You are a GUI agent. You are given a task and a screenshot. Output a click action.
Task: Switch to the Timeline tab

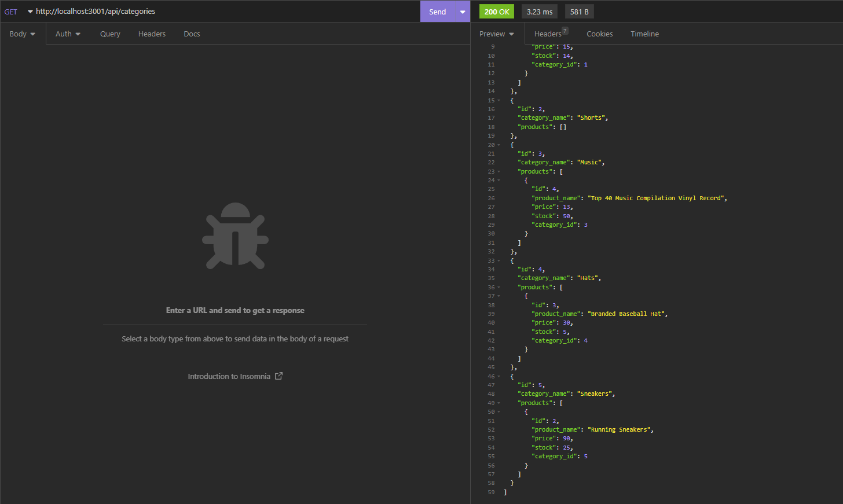(644, 34)
